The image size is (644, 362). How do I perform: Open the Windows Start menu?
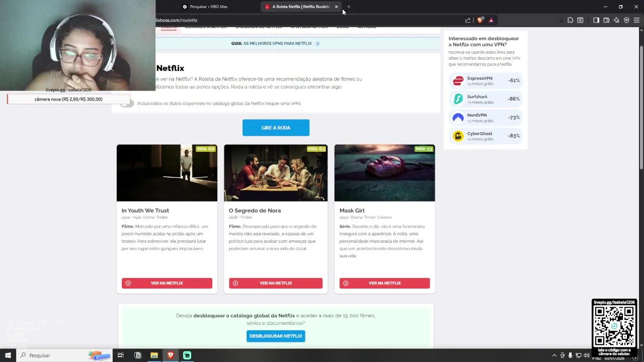click(x=8, y=355)
